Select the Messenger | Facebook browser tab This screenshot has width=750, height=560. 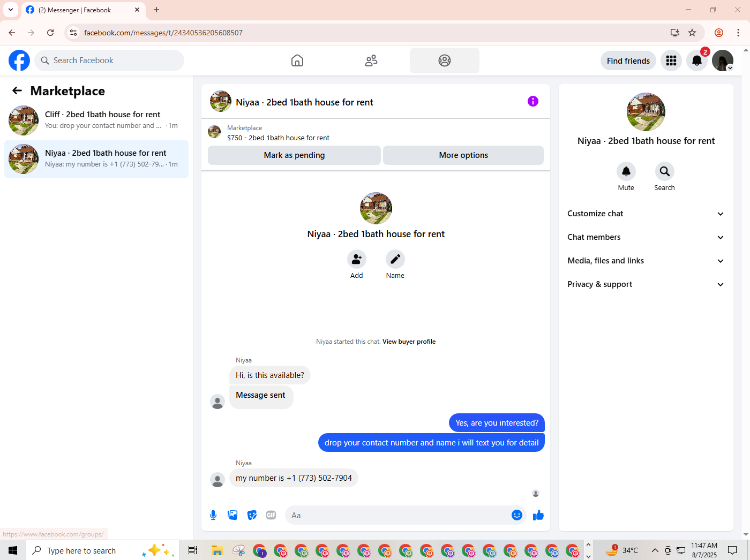[x=82, y=10]
